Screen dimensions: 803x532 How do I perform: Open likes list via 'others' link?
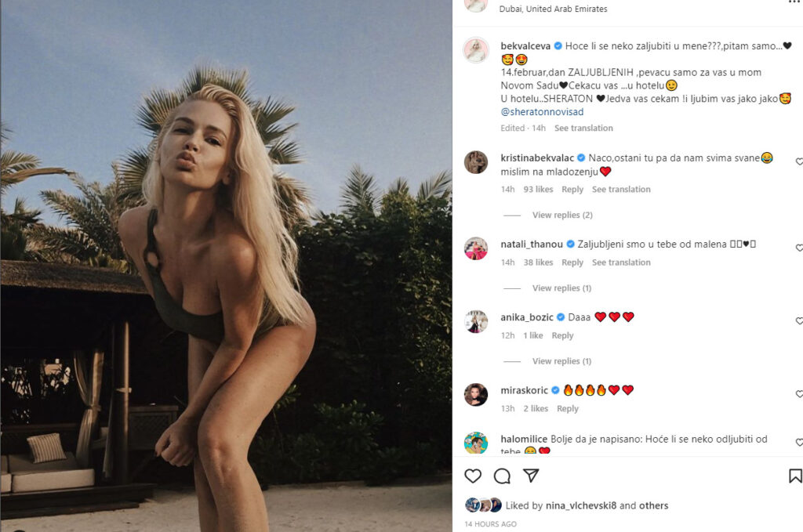click(653, 505)
